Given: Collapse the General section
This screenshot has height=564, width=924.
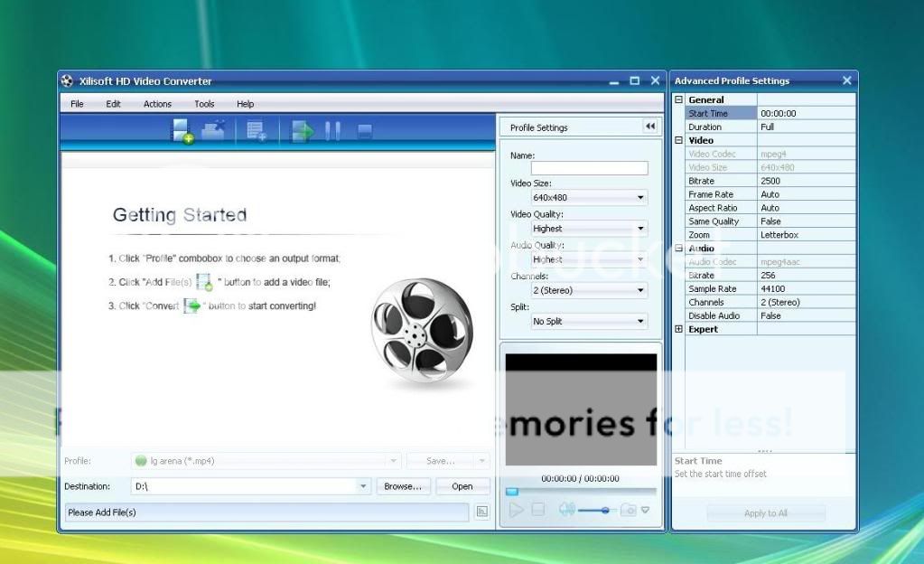Looking at the screenshot, I should click(679, 99).
